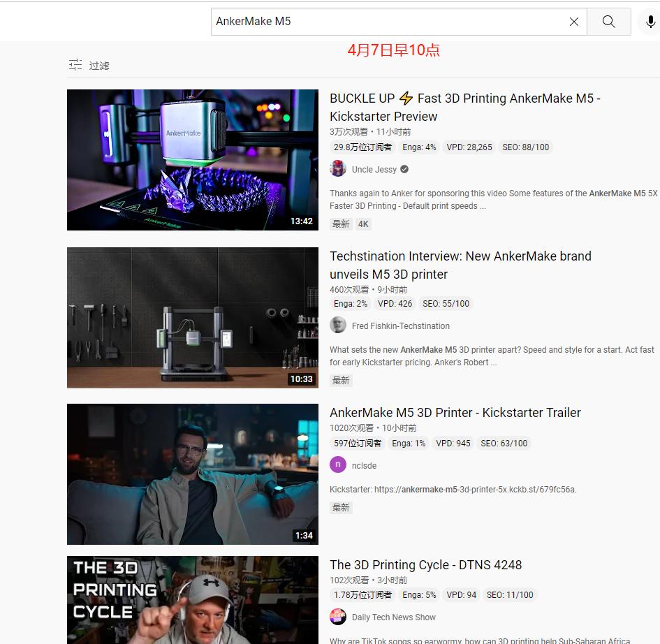Clear the search box with the X icon
Image resolution: width=660 pixels, height=644 pixels.
click(x=573, y=22)
